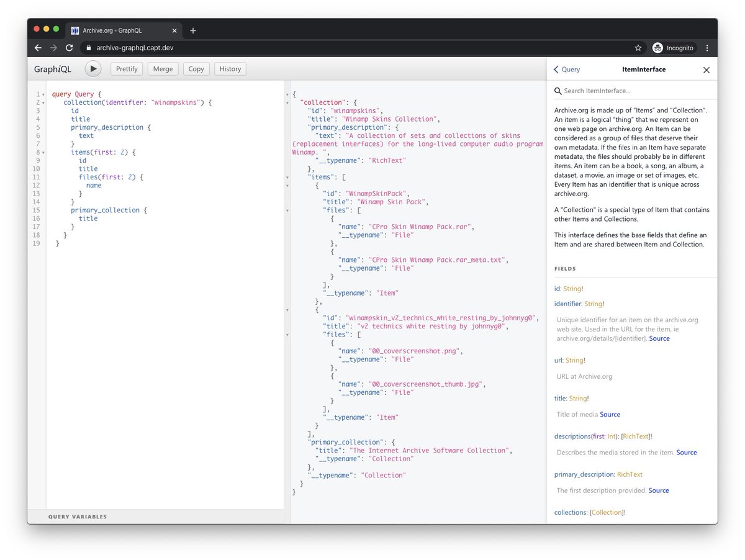This screenshot has width=745, height=560.
Task: Open a new browser tab with the plus icon
Action: (193, 30)
